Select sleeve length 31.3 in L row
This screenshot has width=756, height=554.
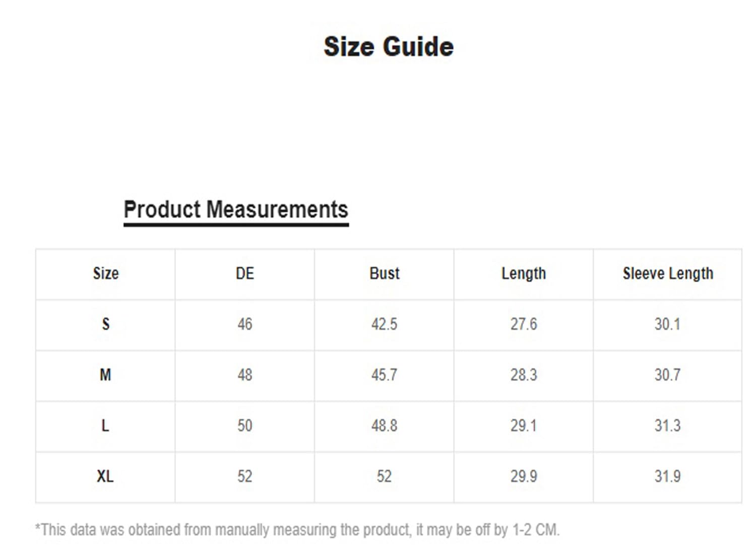pyautogui.click(x=667, y=426)
